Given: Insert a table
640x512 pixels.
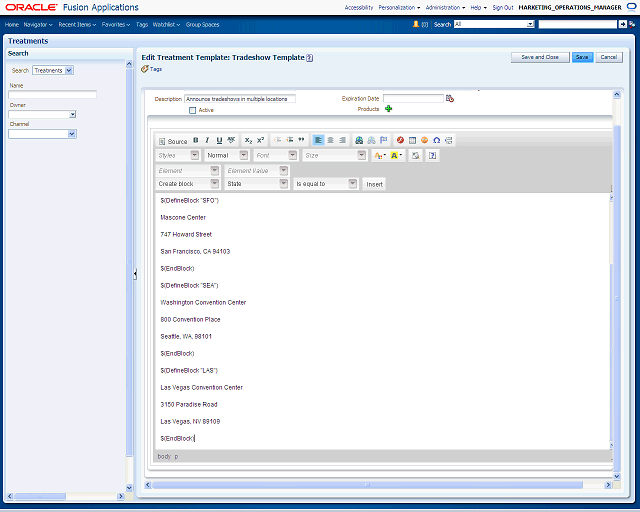Looking at the screenshot, I should (x=412, y=140).
